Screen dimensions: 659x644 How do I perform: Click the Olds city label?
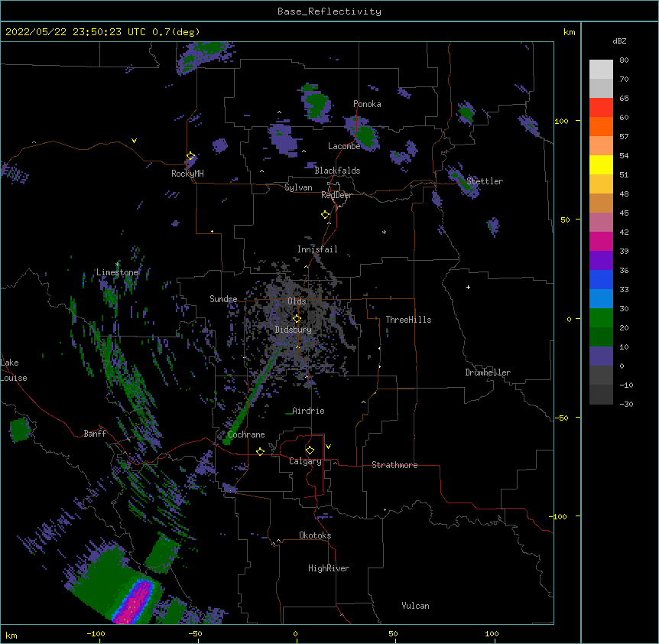pos(297,301)
